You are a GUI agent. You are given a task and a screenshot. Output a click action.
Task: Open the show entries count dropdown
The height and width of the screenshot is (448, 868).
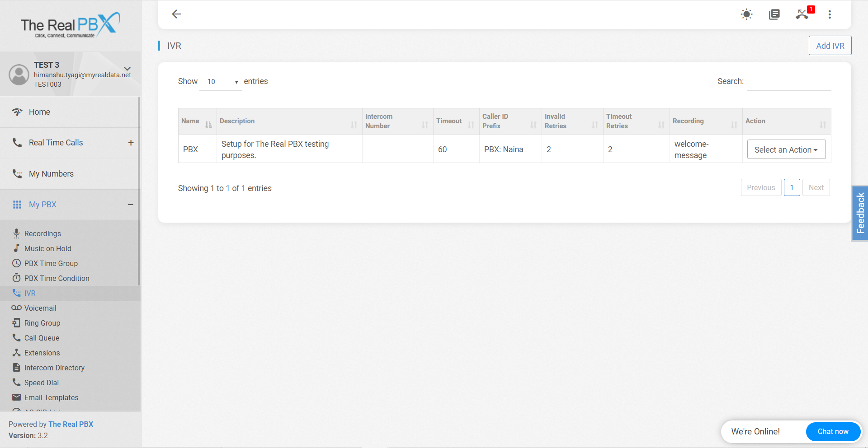click(x=221, y=82)
